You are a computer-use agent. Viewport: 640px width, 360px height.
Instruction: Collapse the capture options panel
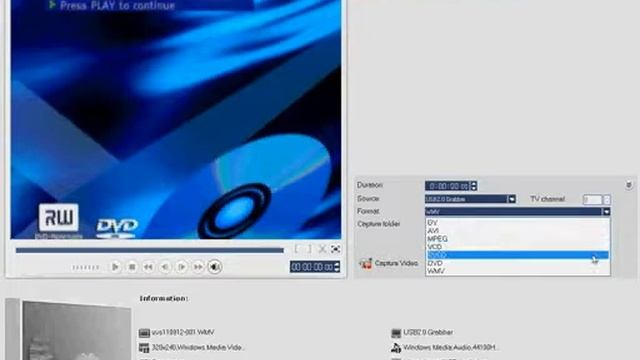point(629,185)
